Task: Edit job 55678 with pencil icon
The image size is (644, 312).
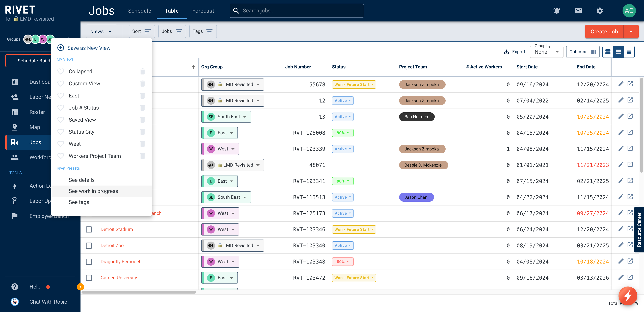Action: [621, 84]
